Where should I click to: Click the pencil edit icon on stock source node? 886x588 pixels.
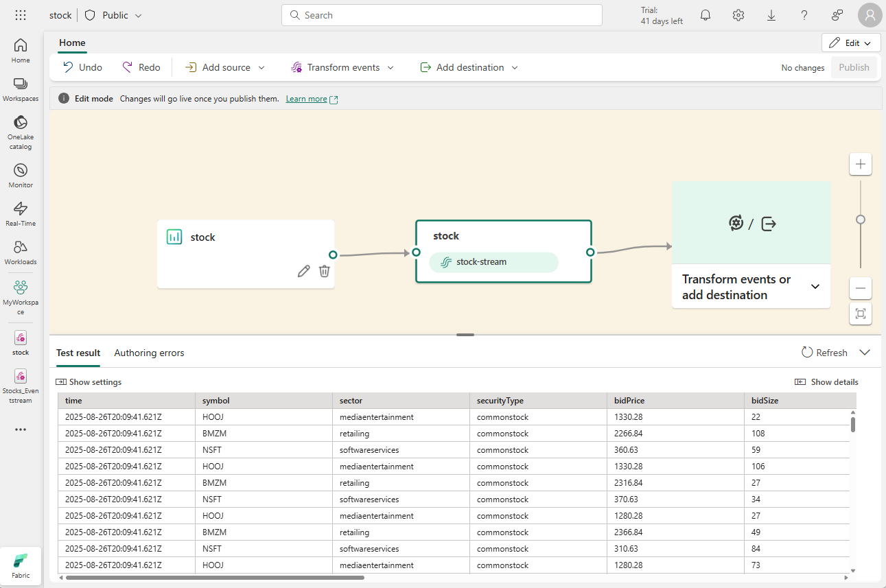(303, 271)
